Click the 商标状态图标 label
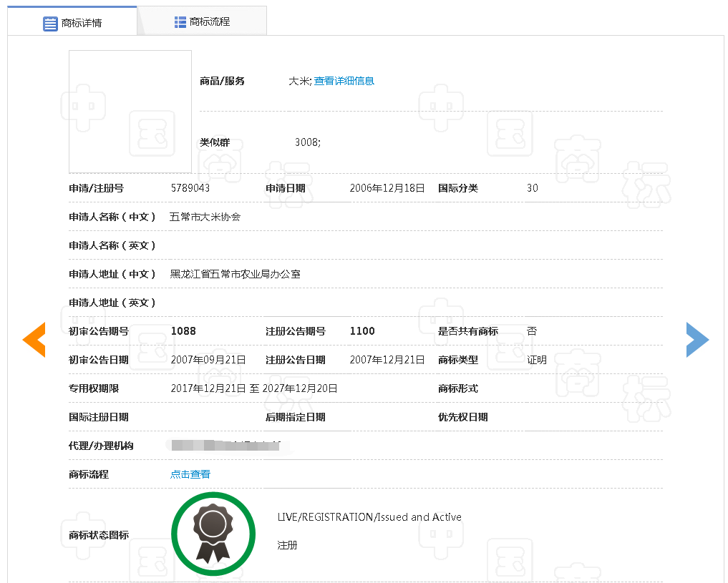The image size is (728, 583). 99,535
